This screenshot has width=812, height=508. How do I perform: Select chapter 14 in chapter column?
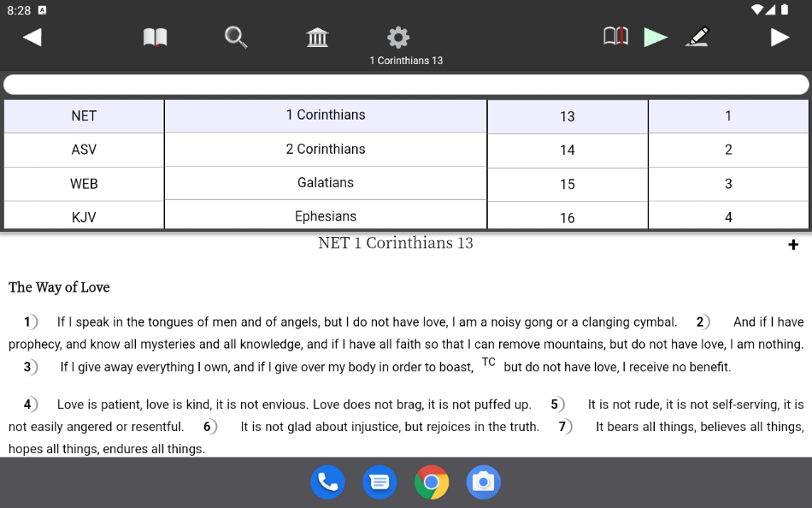[568, 150]
